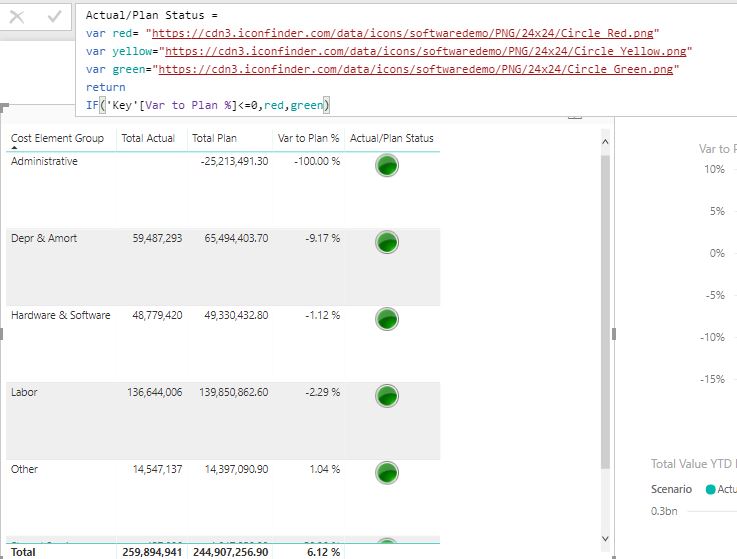Image resolution: width=737 pixels, height=559 pixels.
Task: Click the Other row's green status icon
Action: click(387, 473)
